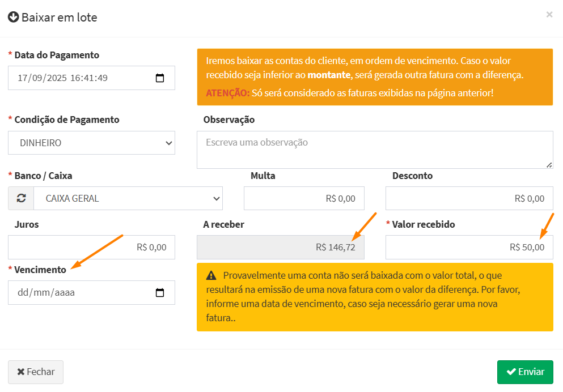The image size is (563, 392).
Task: Click the warning triangle icon in the yellow alert
Action: tap(211, 276)
